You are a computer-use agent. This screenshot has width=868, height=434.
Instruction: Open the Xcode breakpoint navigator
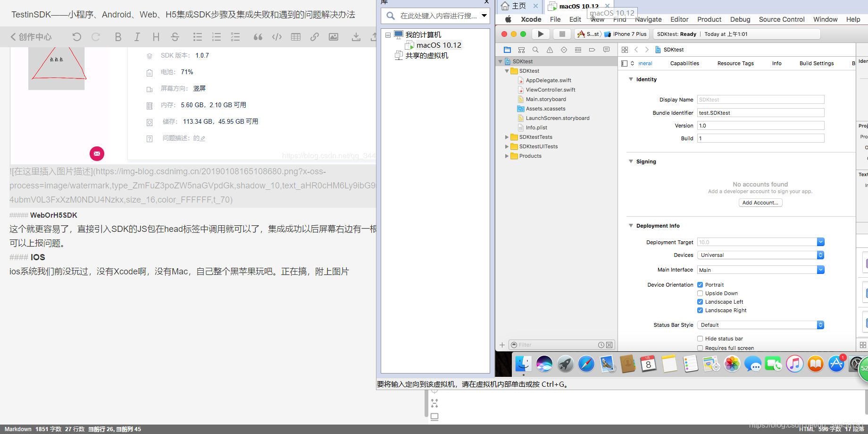pos(592,50)
